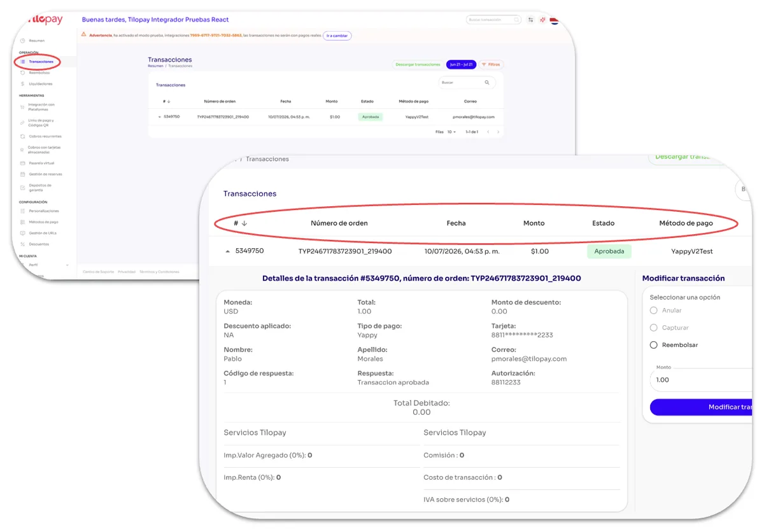Follow the Resumen breadcrumb link
The image size is (764, 532).
[155, 66]
